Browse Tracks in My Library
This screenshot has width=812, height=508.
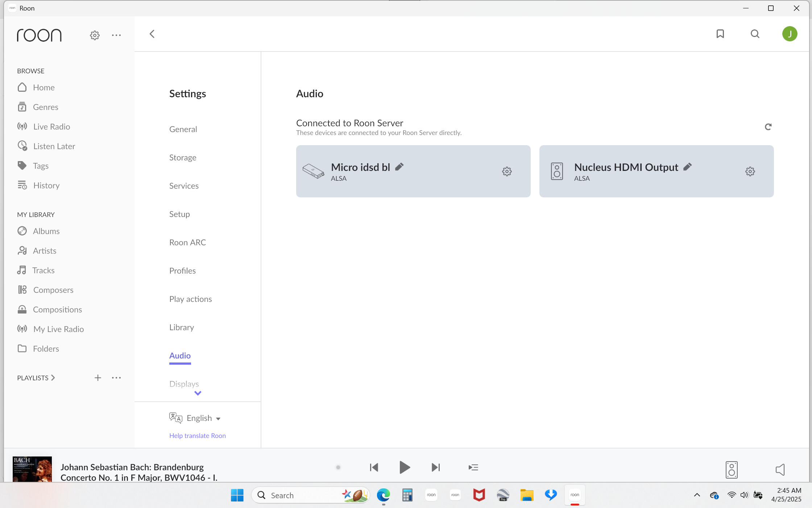click(36, 270)
